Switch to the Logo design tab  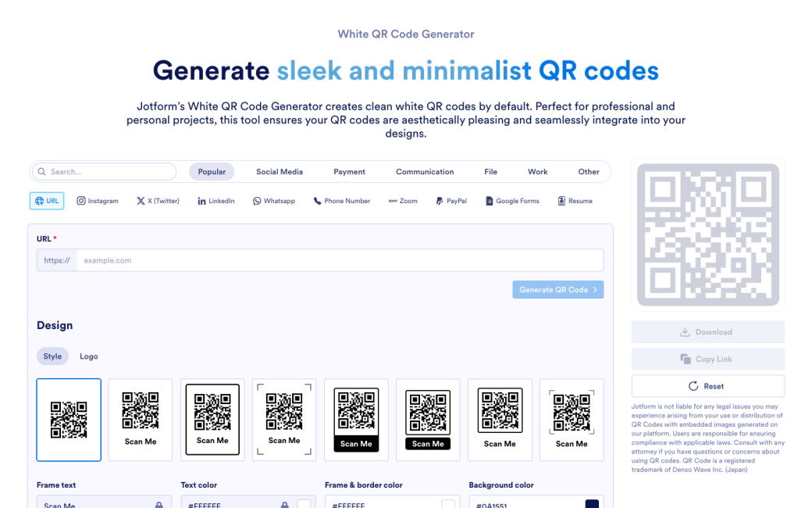click(88, 356)
